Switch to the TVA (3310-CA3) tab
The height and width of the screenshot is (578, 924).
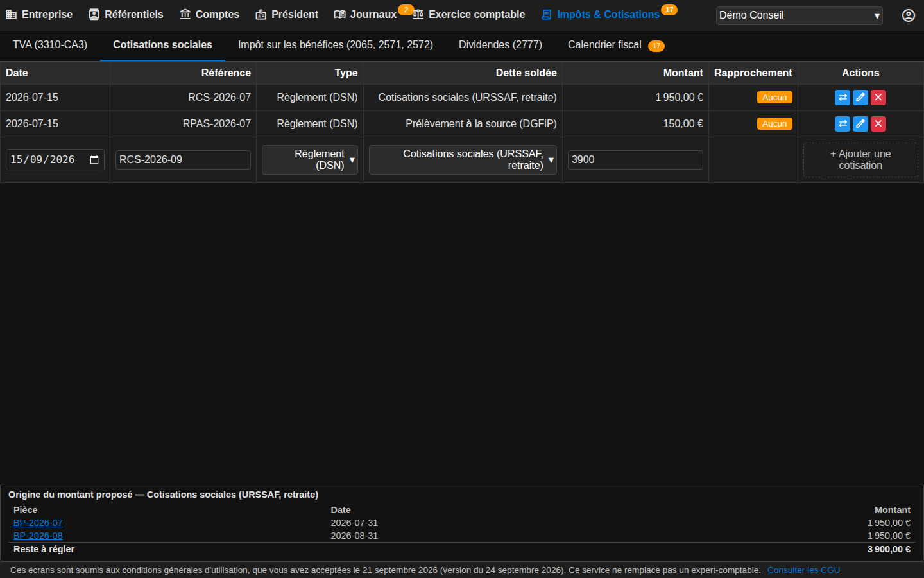click(50, 45)
